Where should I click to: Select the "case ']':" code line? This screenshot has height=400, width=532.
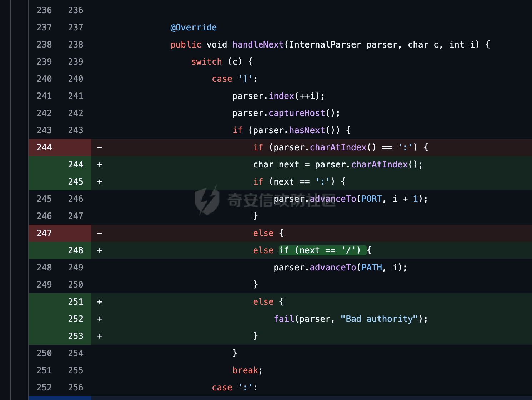pyautogui.click(x=235, y=79)
